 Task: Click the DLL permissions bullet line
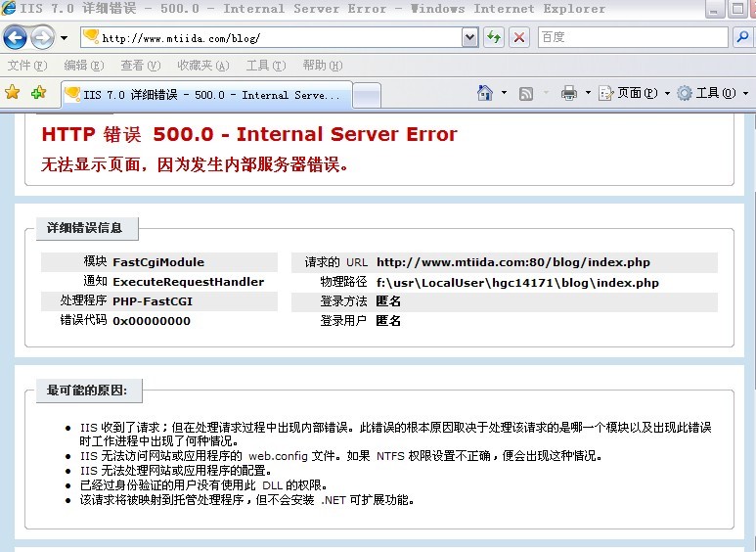click(x=203, y=484)
